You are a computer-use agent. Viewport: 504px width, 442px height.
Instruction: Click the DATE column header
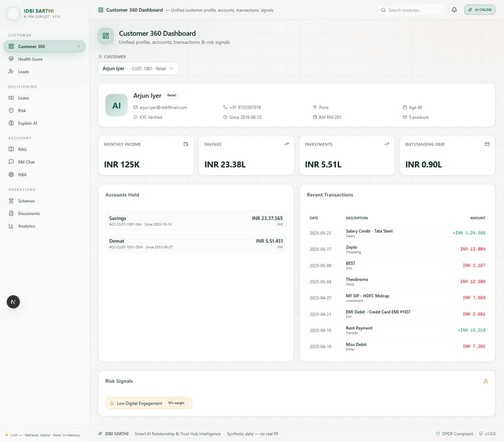314,218
